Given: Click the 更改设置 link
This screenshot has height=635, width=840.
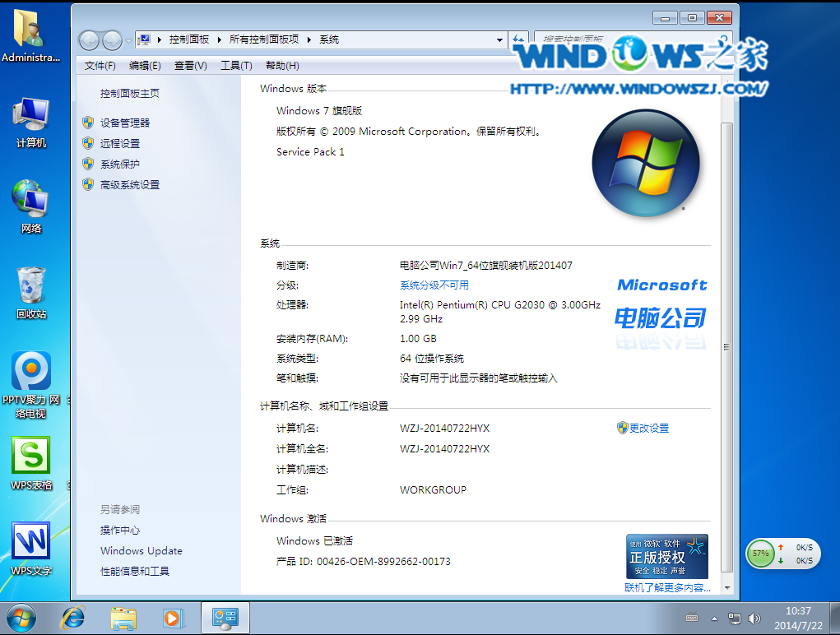Looking at the screenshot, I should (x=648, y=428).
